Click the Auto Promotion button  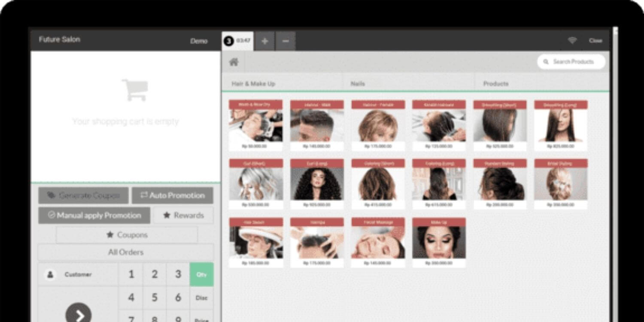tap(172, 195)
